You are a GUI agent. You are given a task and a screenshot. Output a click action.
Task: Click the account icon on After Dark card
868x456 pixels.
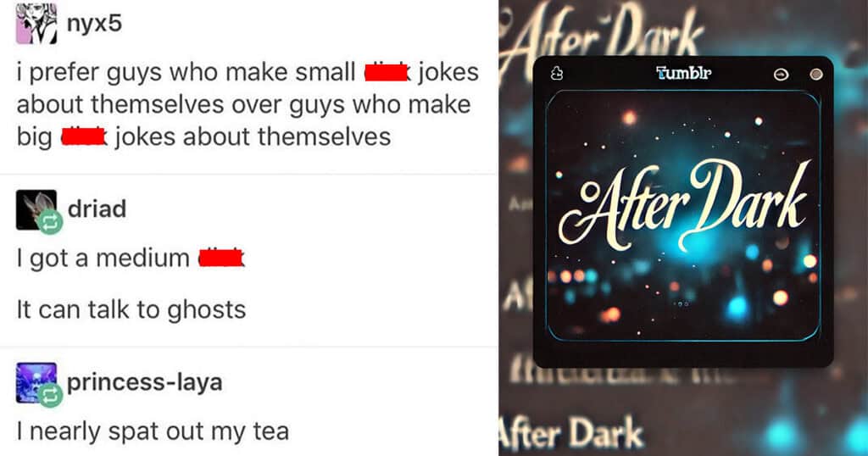pyautogui.click(x=557, y=73)
